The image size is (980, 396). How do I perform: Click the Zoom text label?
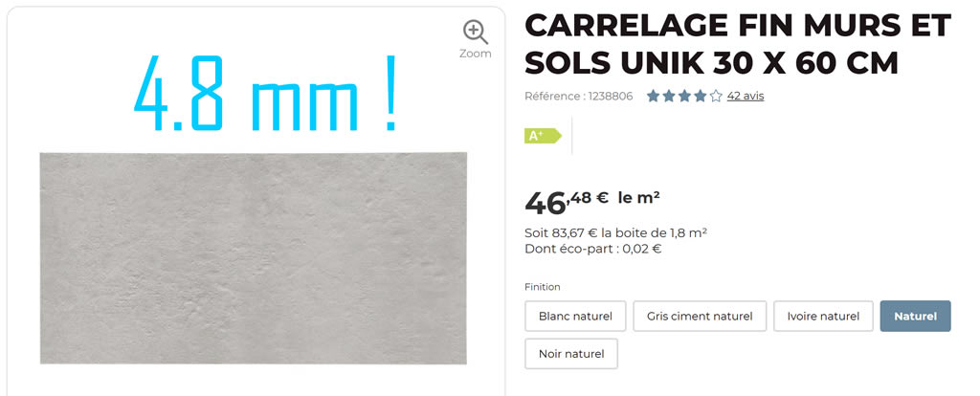point(475,54)
